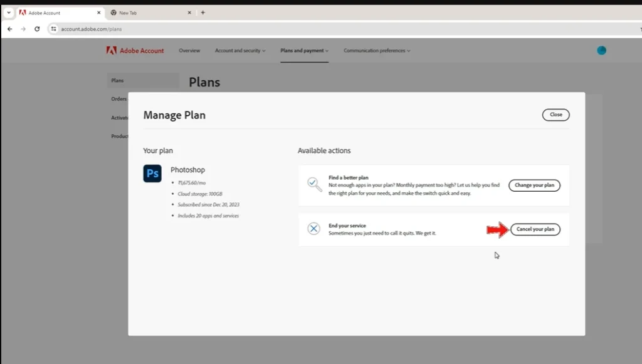Click the Your plan heading

(158, 150)
